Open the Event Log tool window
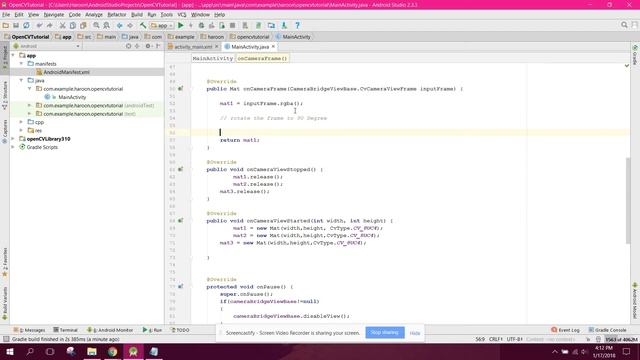This screenshot has width=640, height=360. (565, 330)
